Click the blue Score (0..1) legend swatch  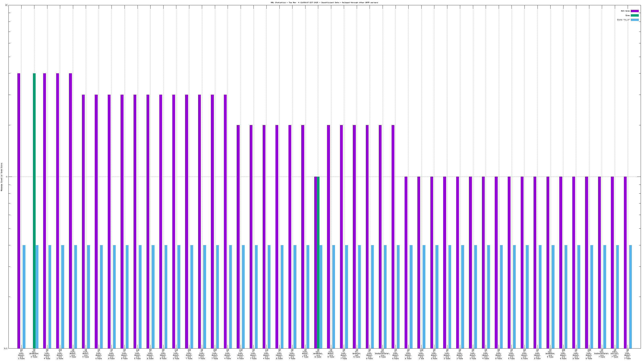pos(635,20)
